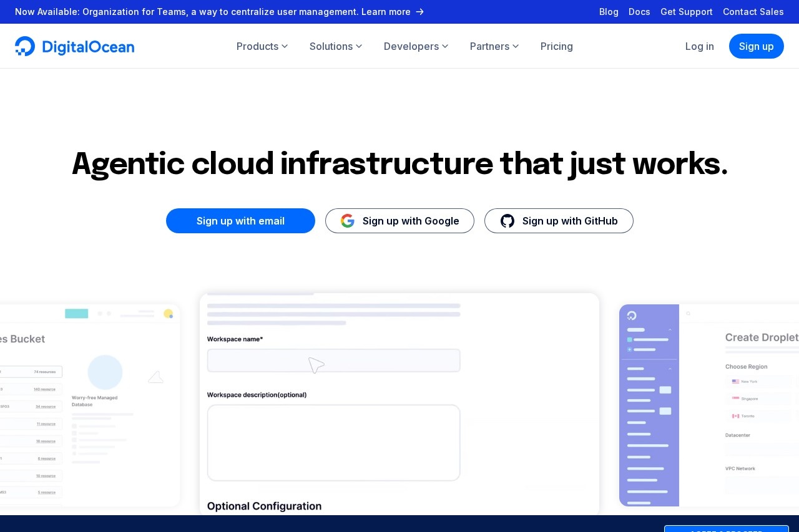Click the Bucket dashboard preview image
Screen dimensions: 799x532
point(90,405)
